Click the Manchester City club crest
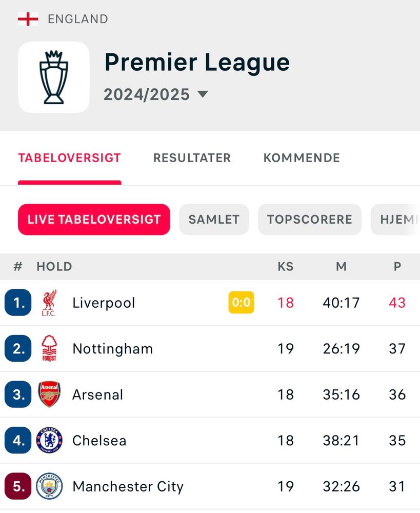Viewport: 420px width, 513px height. point(49,486)
